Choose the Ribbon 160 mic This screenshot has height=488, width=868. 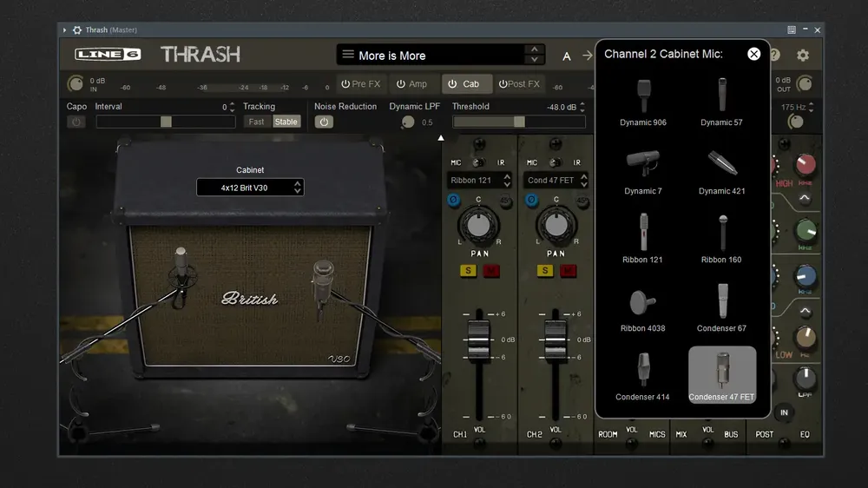coord(721,241)
